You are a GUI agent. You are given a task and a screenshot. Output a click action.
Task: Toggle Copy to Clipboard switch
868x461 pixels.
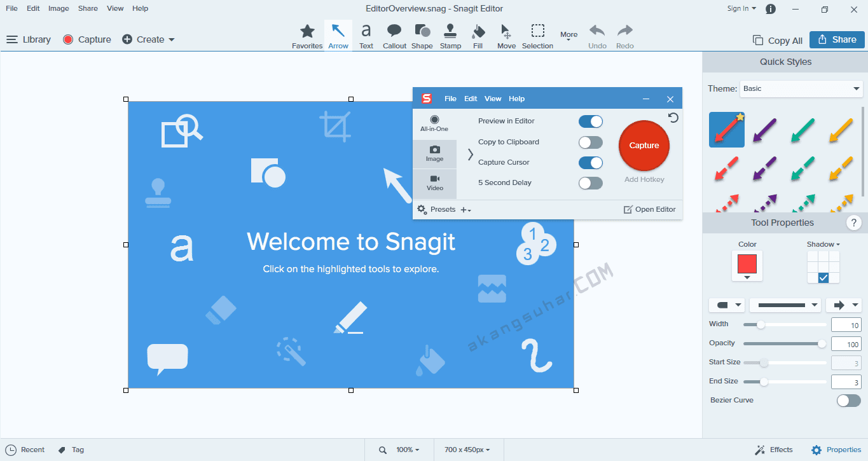pos(590,142)
